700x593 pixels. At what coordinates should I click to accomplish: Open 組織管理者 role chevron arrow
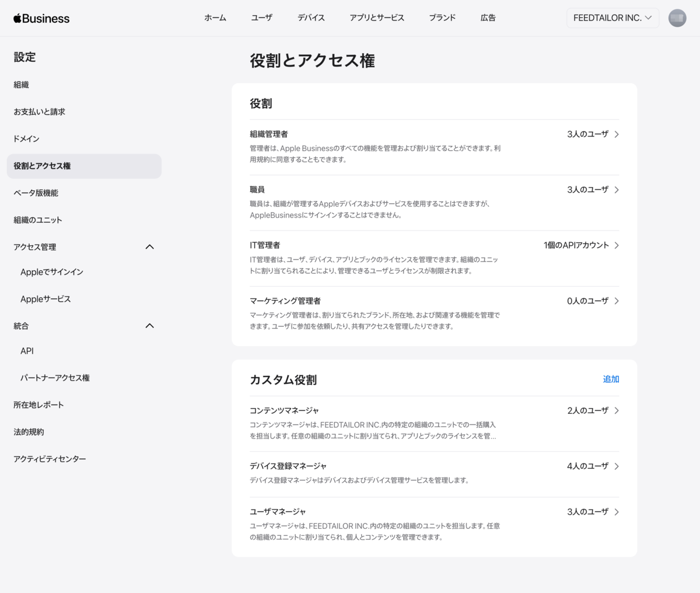pyautogui.click(x=617, y=134)
